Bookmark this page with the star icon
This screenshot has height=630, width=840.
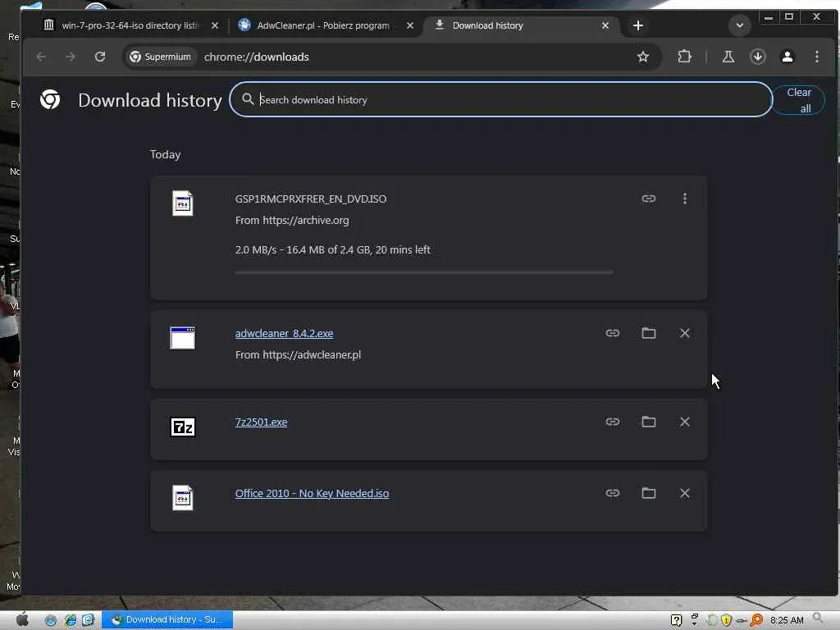click(643, 57)
